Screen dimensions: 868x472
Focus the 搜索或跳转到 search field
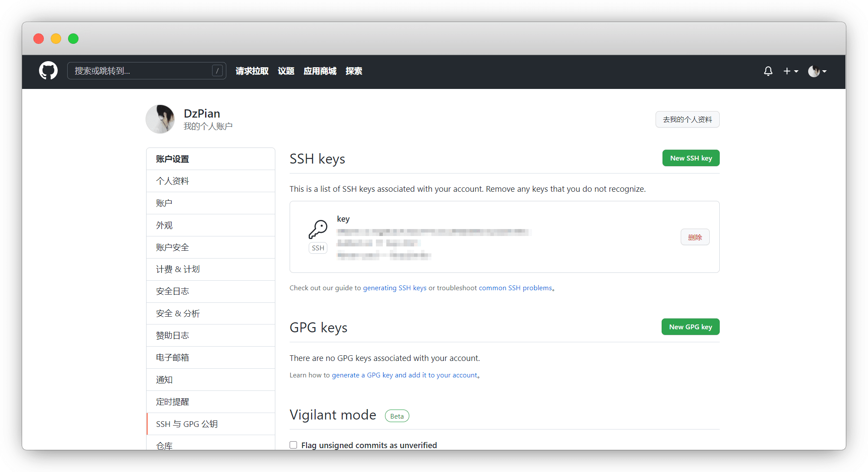tap(139, 71)
